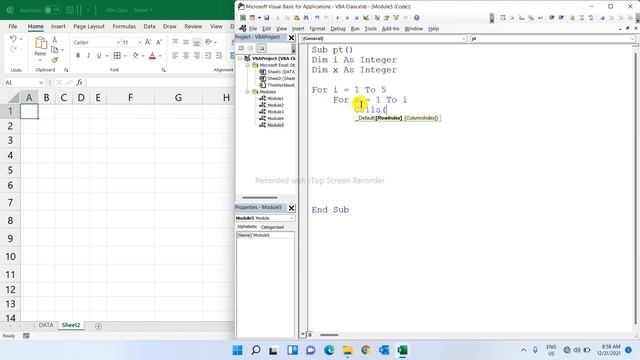
Task: Open Project Explorer icon in VBA toolbar
Action: tap(377, 18)
